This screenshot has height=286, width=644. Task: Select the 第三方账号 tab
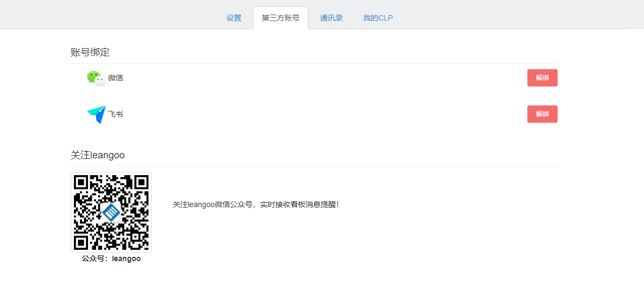pyautogui.click(x=280, y=18)
